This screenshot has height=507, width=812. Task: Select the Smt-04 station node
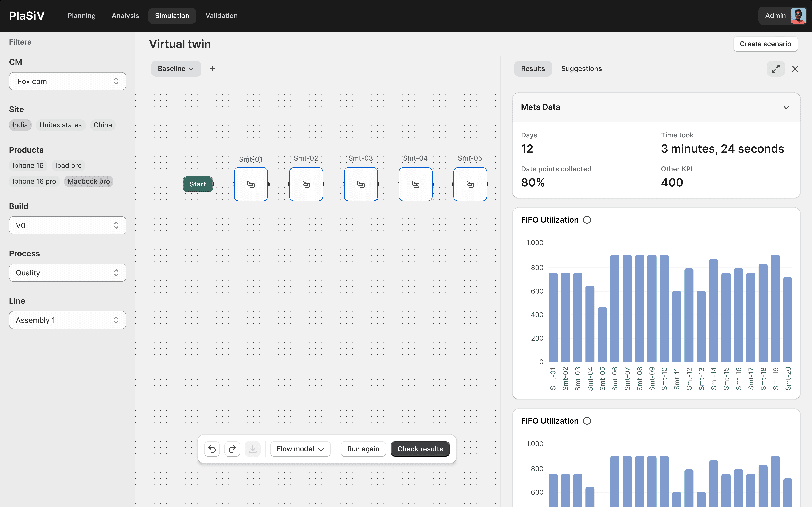coord(415,184)
